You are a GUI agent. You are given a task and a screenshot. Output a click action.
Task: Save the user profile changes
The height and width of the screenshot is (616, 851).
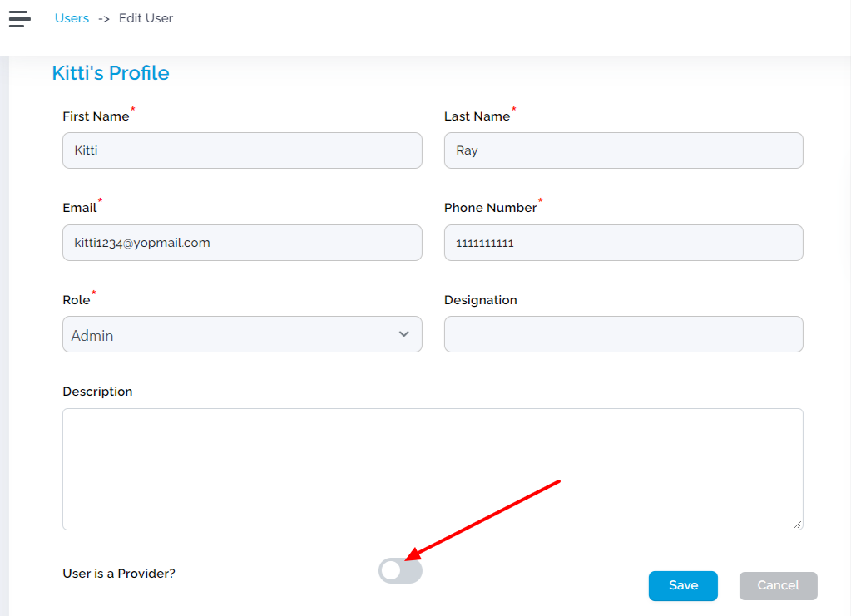tap(683, 585)
